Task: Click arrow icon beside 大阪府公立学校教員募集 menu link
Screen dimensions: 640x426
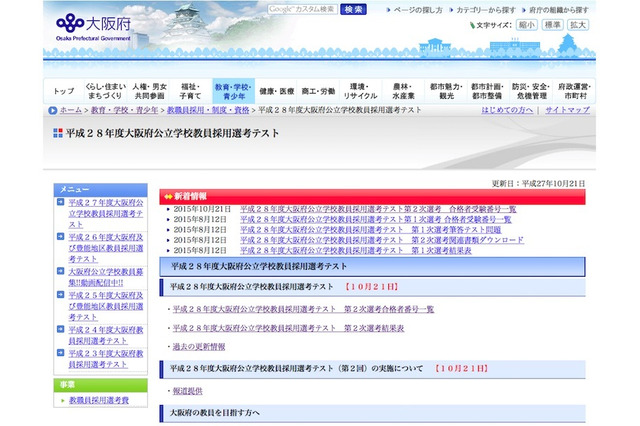Action: [x=60, y=271]
